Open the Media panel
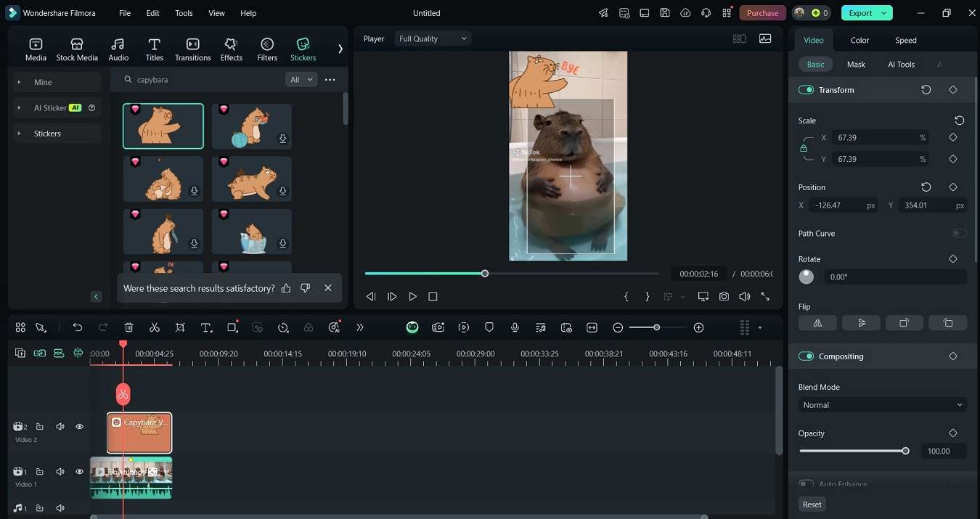Viewport: 980px width, 519px height. pyautogui.click(x=36, y=49)
